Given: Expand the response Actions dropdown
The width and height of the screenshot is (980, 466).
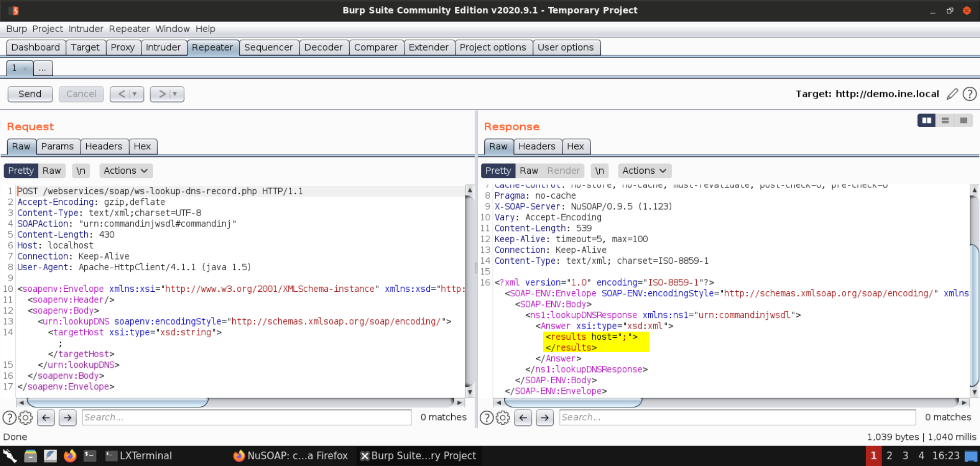Looking at the screenshot, I should [644, 171].
